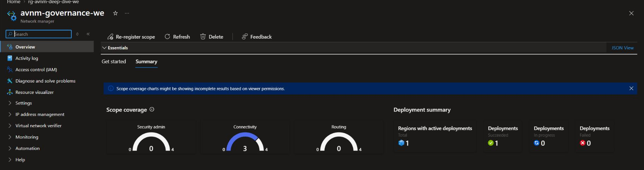644x170 pixels.
Task: Collapse the Essentials section
Action: (104, 48)
